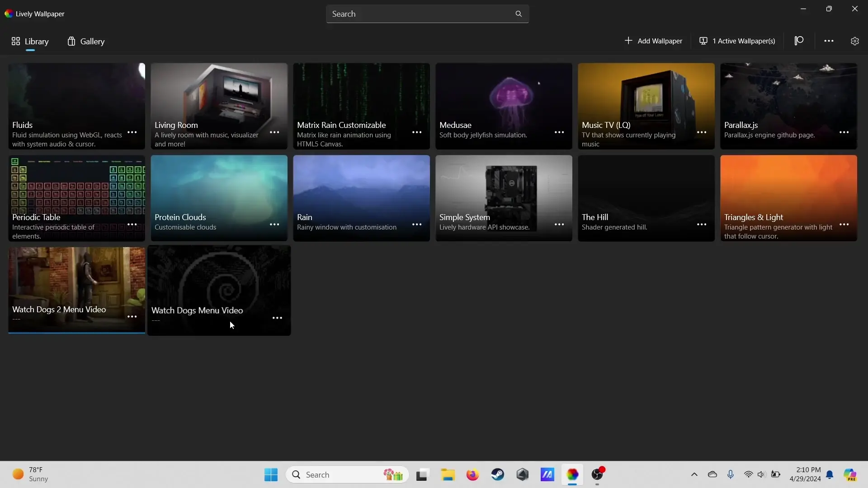Click Add Wallpaper button
Viewport: 868px width, 488px height.
click(653, 41)
